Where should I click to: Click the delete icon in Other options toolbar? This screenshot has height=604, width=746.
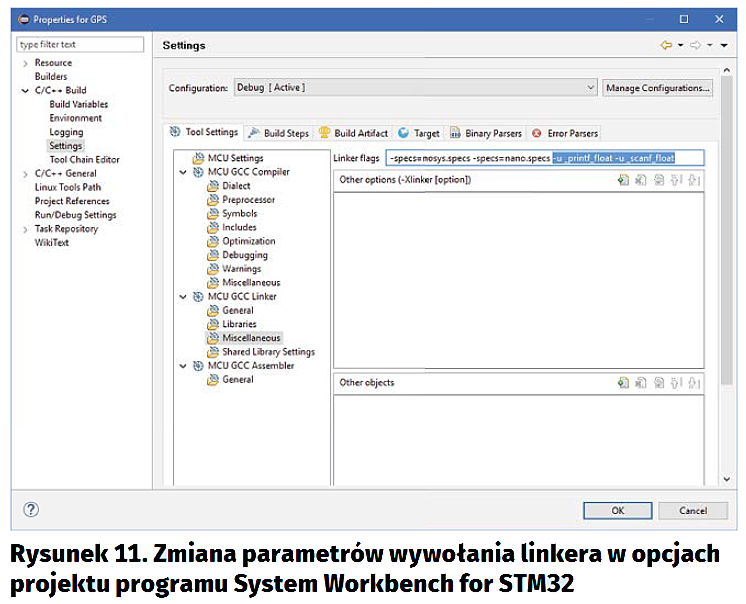641,180
